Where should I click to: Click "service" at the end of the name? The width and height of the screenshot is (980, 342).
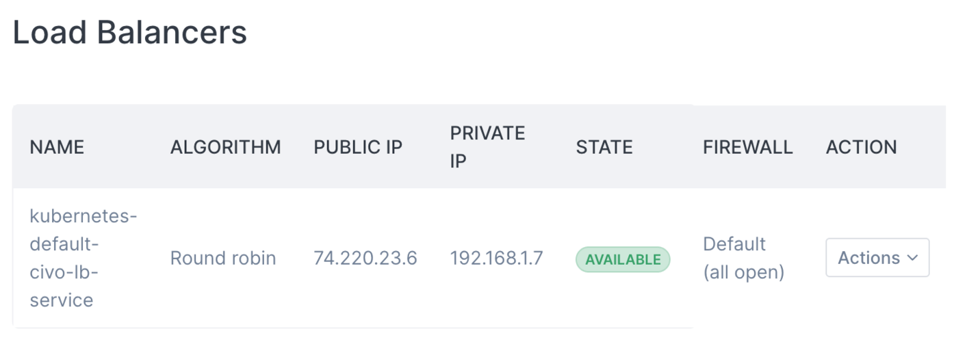point(62,300)
